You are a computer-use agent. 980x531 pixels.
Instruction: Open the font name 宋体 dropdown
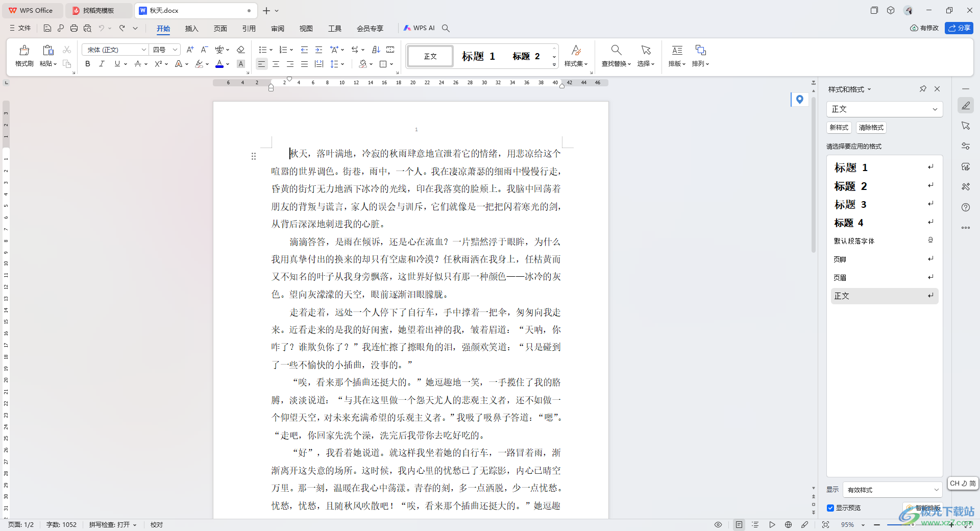click(x=144, y=50)
